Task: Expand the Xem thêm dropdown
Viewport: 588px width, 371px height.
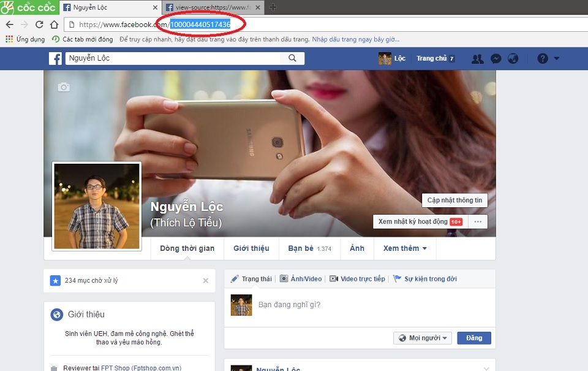Action: 405,248
